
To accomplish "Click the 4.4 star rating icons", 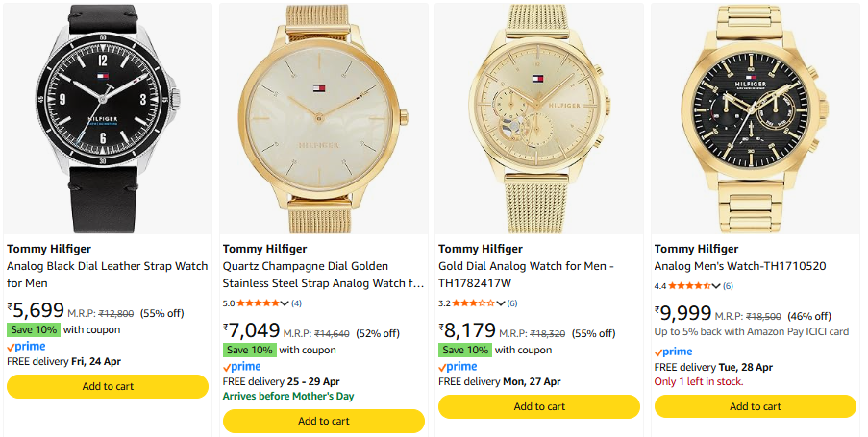I will (x=688, y=286).
